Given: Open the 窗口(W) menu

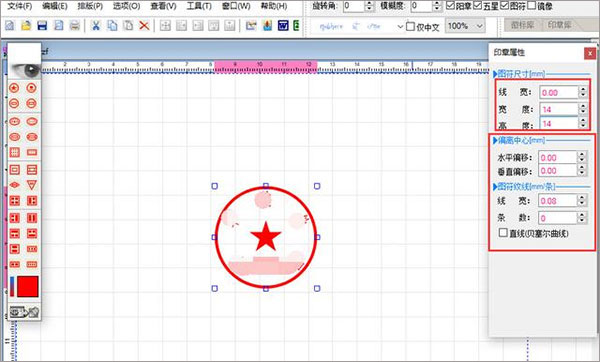Looking at the screenshot, I should coord(236,6).
